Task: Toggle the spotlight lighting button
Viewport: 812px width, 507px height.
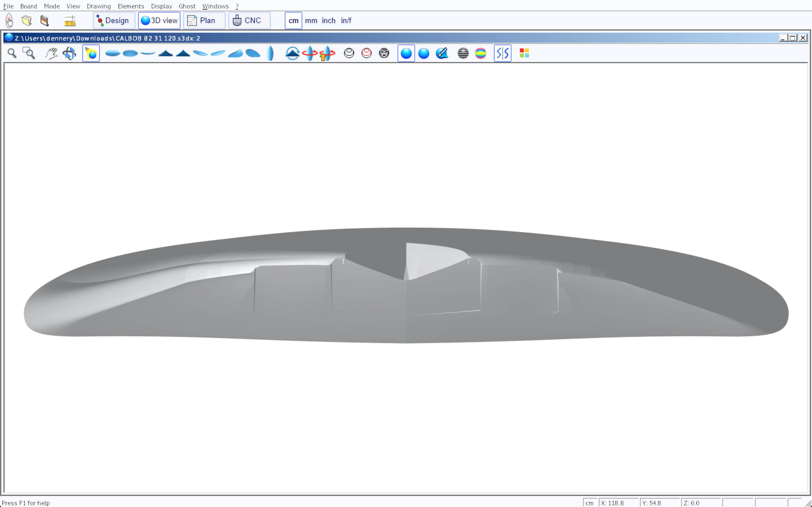Action: pyautogui.click(x=91, y=53)
